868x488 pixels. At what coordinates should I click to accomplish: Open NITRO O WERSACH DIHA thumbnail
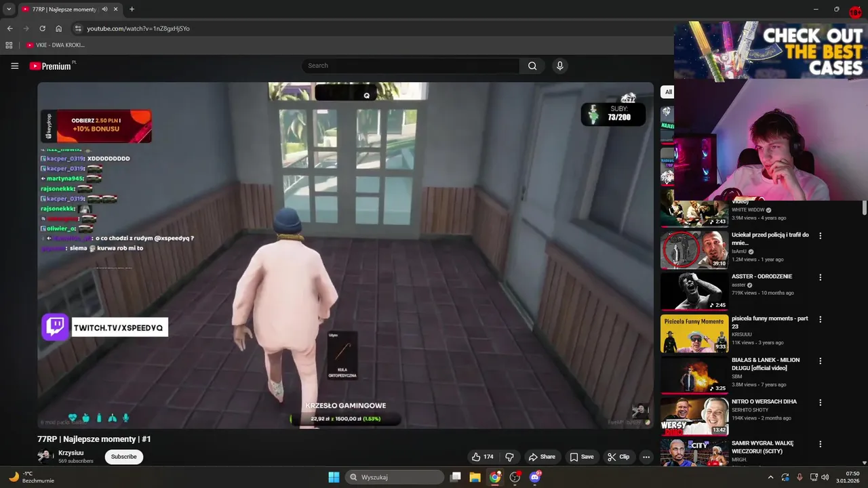694,417
